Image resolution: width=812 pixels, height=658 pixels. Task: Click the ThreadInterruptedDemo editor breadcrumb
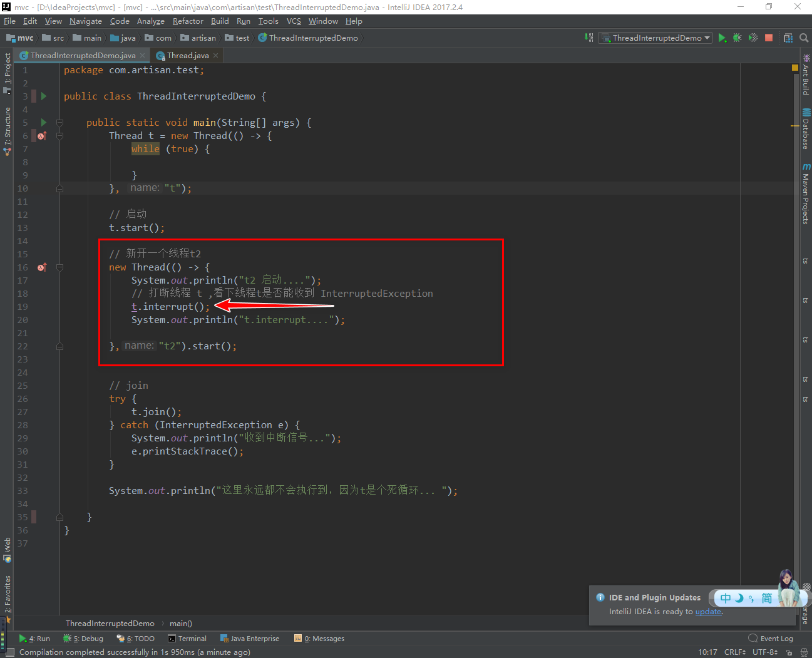[110, 623]
